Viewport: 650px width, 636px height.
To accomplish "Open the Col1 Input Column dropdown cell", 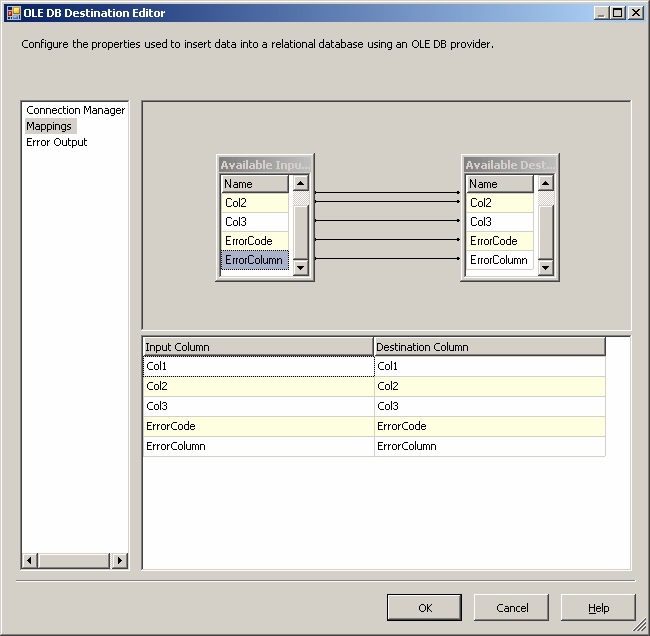I will [258, 367].
